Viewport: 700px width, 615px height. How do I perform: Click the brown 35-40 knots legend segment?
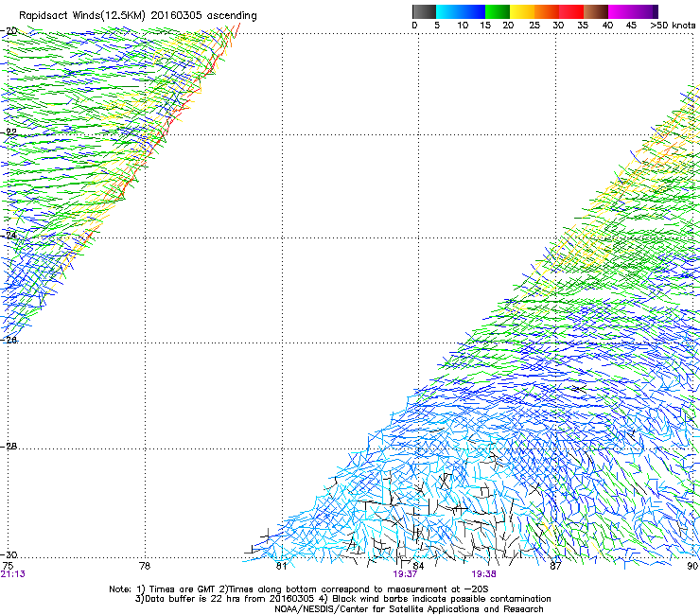(x=596, y=11)
